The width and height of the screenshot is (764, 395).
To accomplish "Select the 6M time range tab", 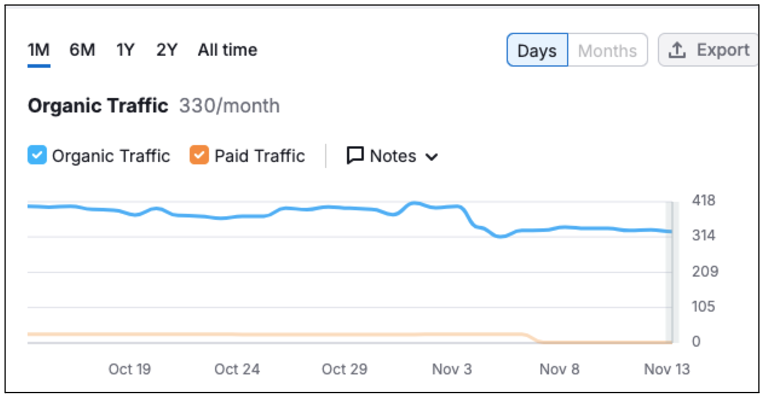I will [x=82, y=50].
